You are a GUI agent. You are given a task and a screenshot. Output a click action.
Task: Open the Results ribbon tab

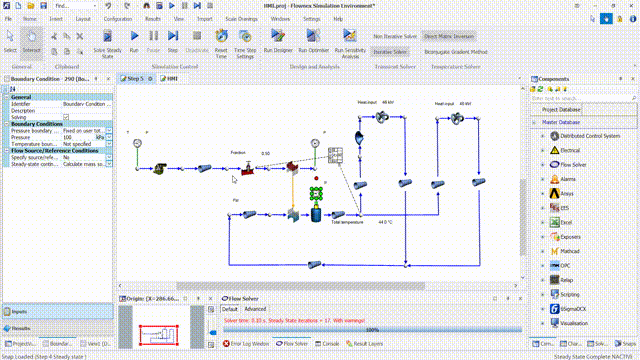coord(153,19)
